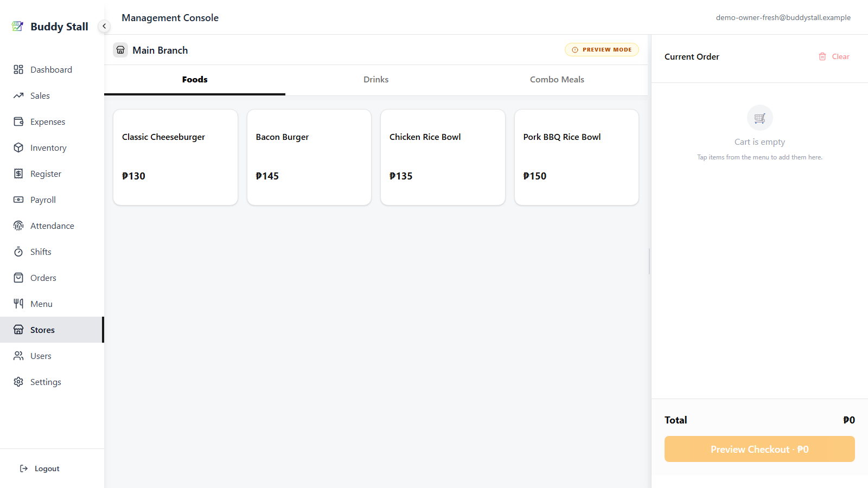Click the Cart is empty message
868x488 pixels.
[x=759, y=142]
